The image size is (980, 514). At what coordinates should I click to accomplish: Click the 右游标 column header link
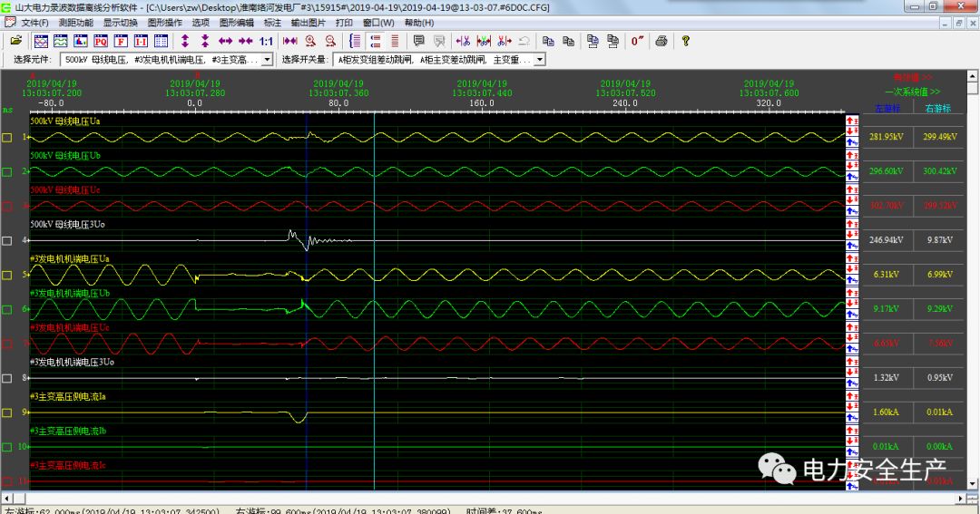(x=937, y=108)
